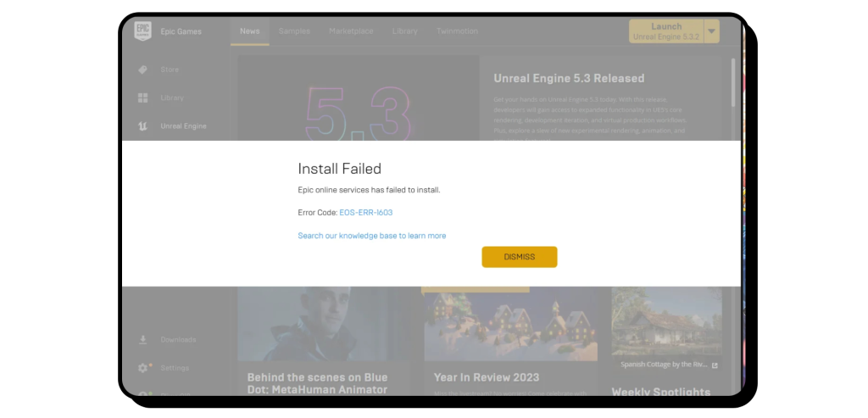Click the Epic Games logo icon
The width and height of the screenshot is (868, 418).
(x=142, y=31)
